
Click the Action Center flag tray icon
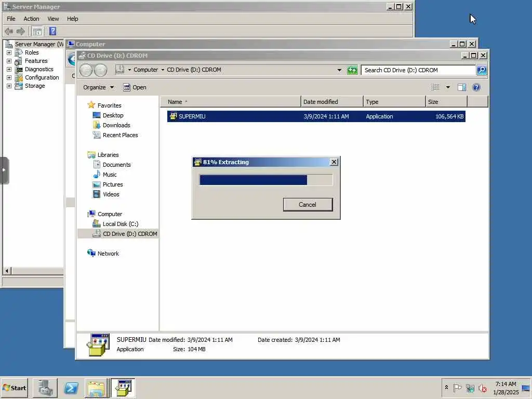457,388
